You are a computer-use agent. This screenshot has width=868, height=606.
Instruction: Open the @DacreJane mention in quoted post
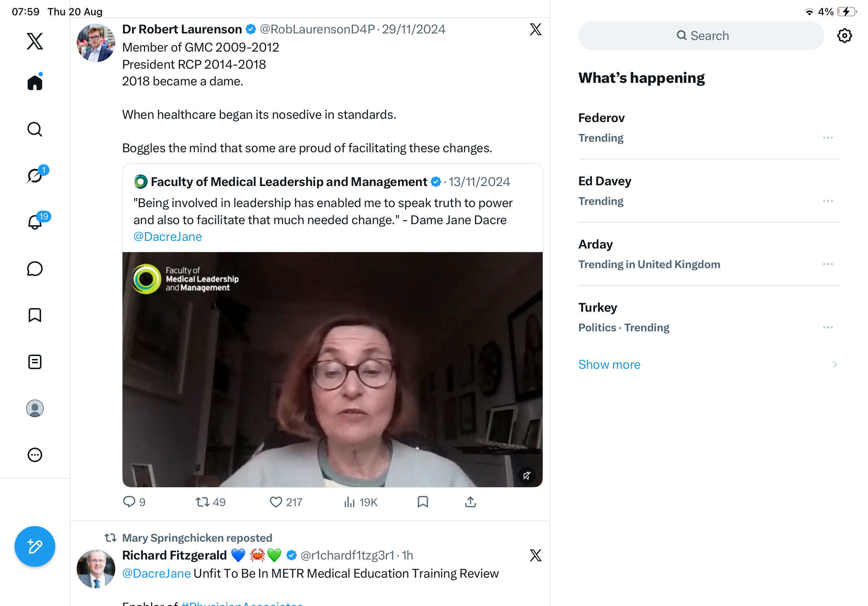[x=168, y=237]
